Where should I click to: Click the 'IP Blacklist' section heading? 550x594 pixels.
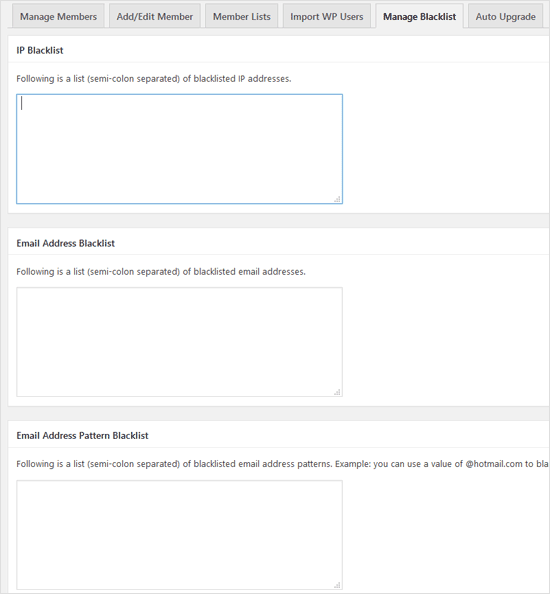(40, 50)
